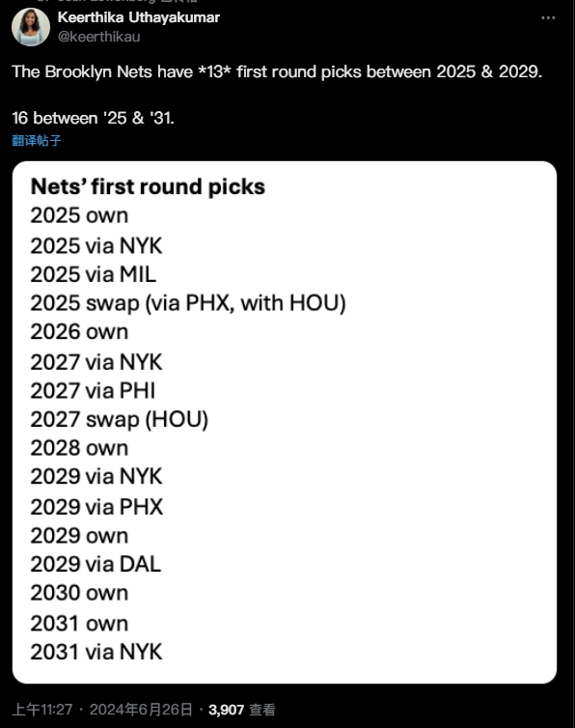Open the Nets' first round picks image
This screenshot has width=575, height=728.
285,422
